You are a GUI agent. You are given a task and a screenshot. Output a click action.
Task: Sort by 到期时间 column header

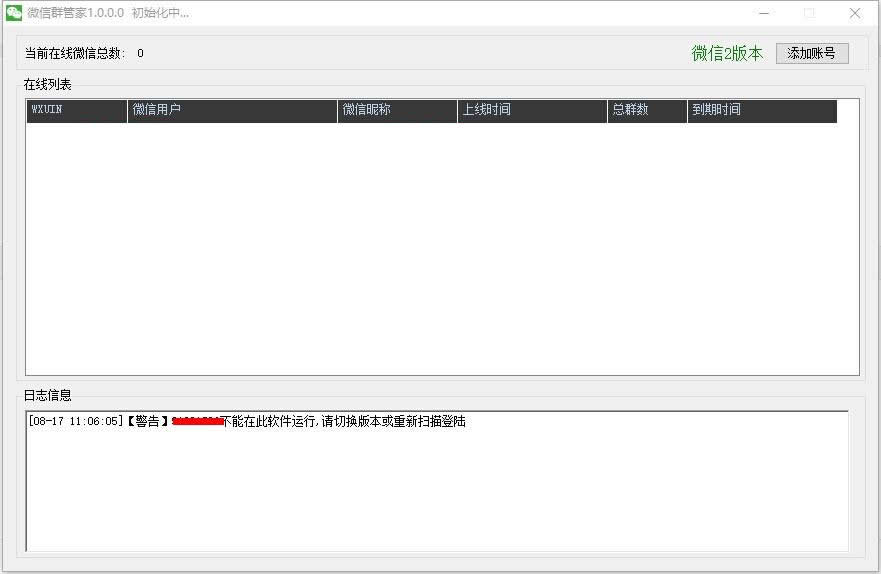point(762,110)
